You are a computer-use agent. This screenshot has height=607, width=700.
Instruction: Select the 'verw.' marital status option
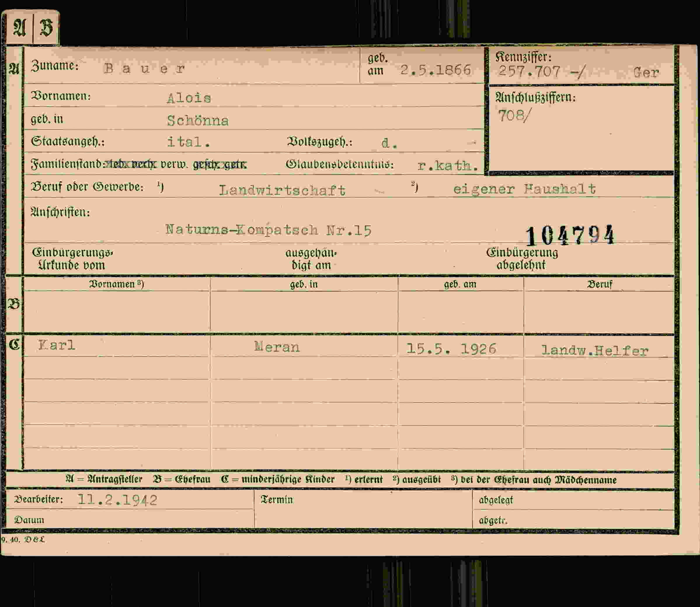(174, 165)
